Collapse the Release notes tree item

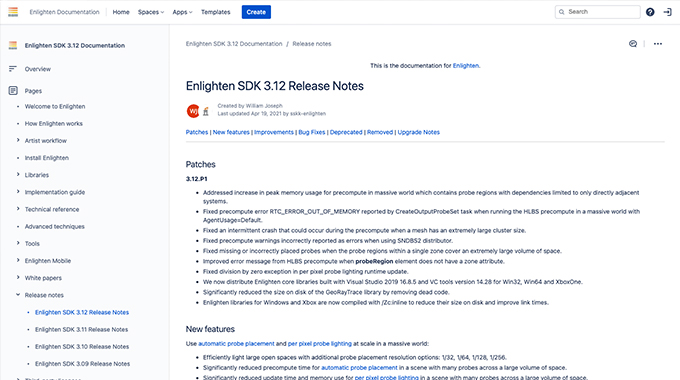(x=18, y=295)
